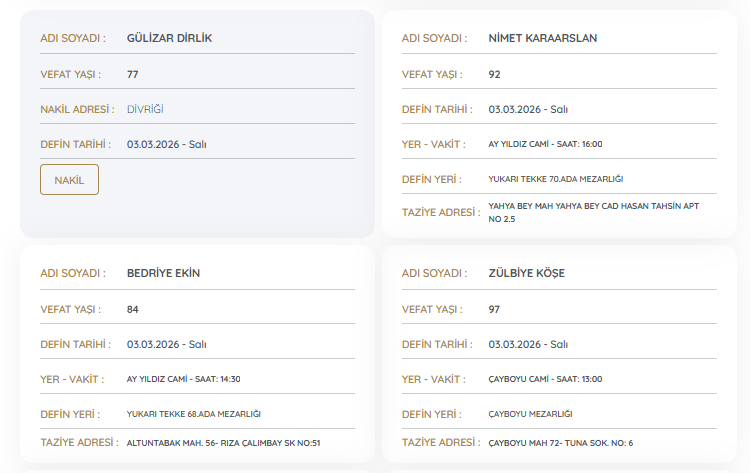Click the Altuntabak Mah condolence address
Viewport: 751px width, 473px height.
coord(223,443)
